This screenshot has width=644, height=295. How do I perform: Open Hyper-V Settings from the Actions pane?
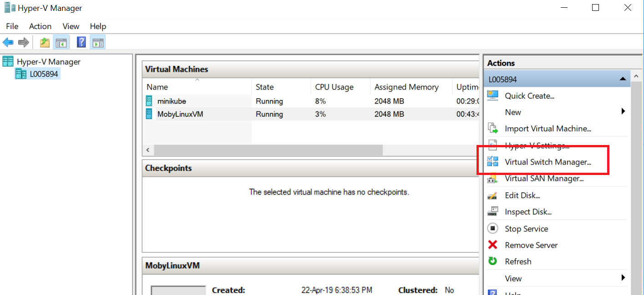[x=537, y=145]
